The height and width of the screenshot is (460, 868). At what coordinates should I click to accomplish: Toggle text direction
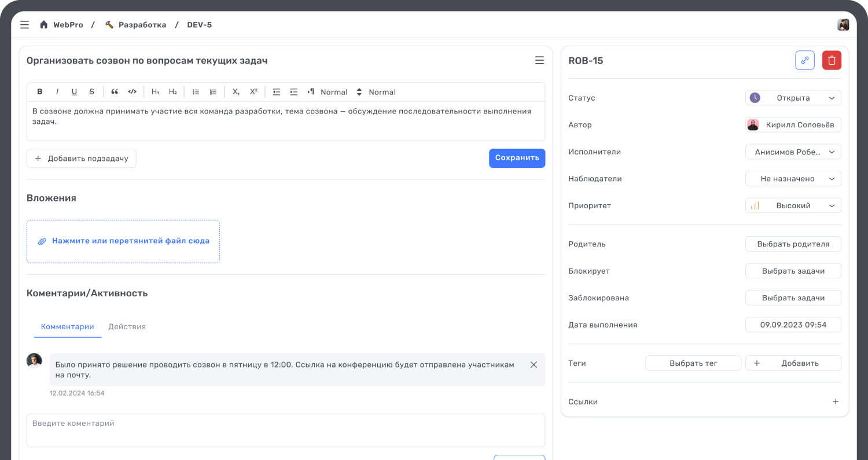311,92
